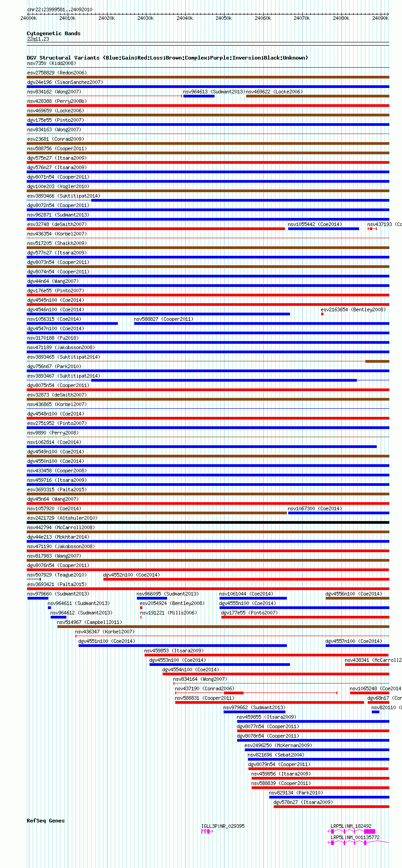This screenshot has width=402, height=868.
Task: Click nsv834164 (Wong2007) label
Action: click(x=200, y=679)
